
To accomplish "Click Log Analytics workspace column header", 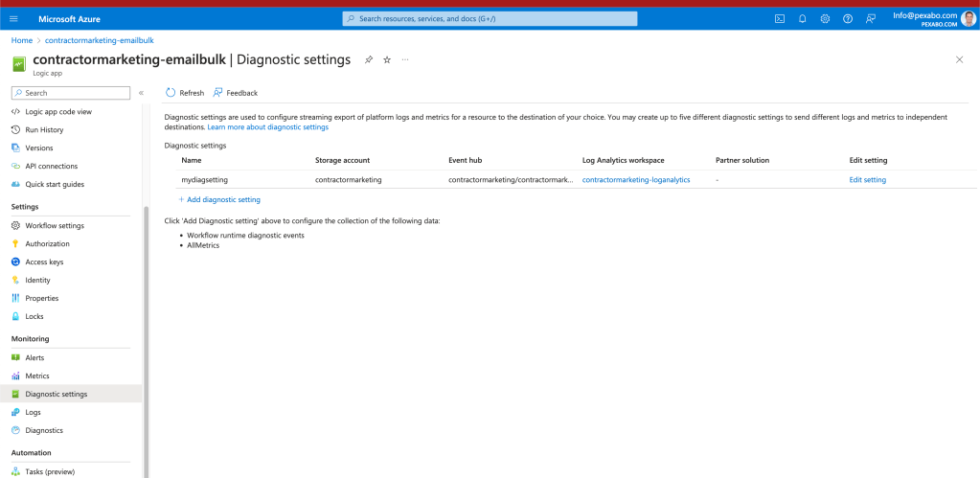I will pos(623,160).
